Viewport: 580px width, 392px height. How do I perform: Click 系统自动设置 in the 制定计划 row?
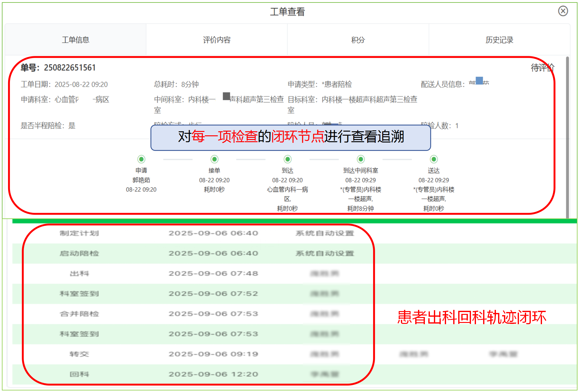tap(325, 233)
